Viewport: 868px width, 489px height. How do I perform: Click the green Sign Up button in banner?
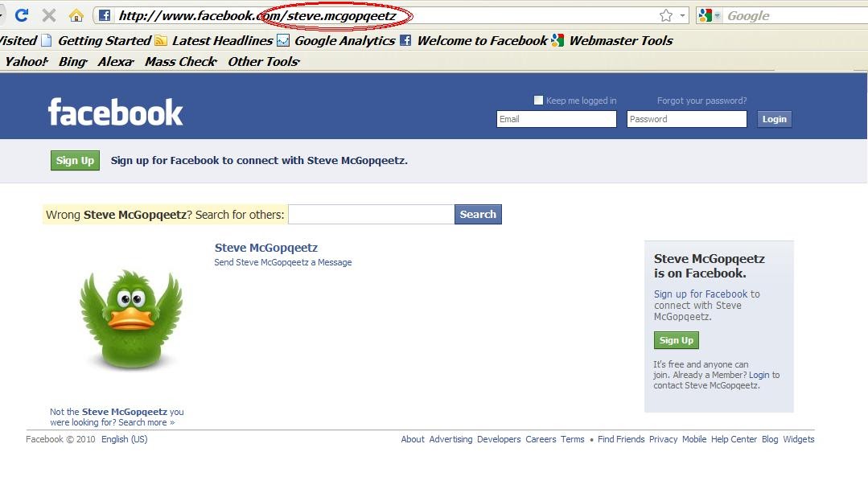coord(76,160)
